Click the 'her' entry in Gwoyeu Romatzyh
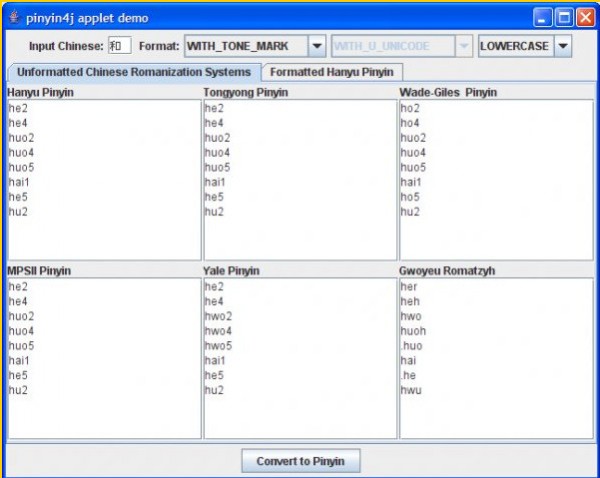This screenshot has height=478, width=600. (409, 287)
